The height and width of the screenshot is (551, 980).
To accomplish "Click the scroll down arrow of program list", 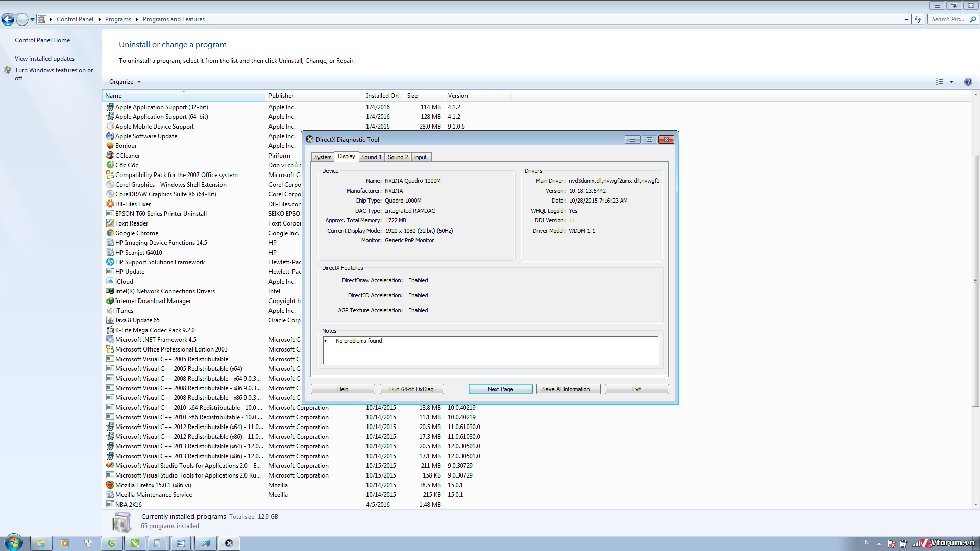I will pos(975,505).
